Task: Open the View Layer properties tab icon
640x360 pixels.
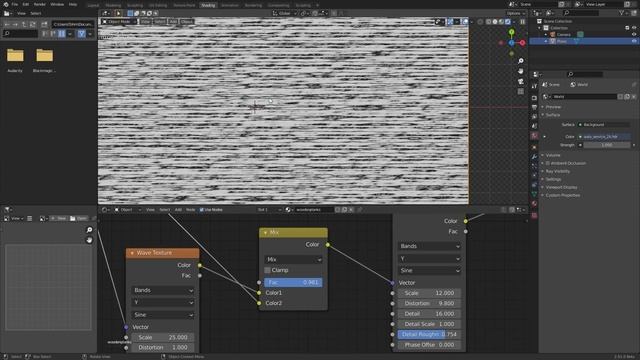Action: [x=534, y=117]
